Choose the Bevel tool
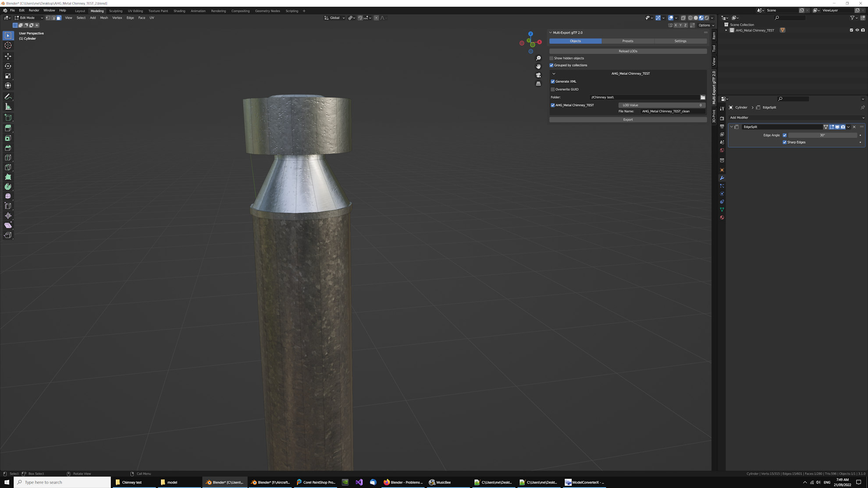The width and height of the screenshot is (868, 488). (x=8, y=148)
